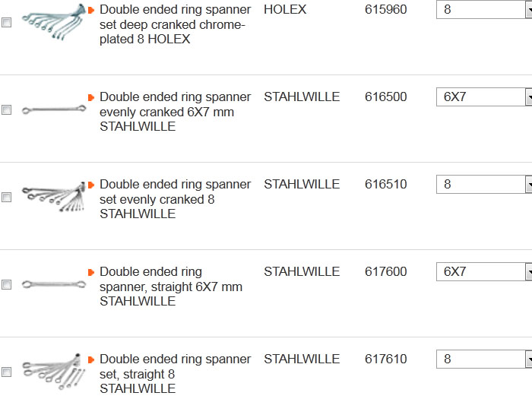The height and width of the screenshot is (418, 532).
Task: Check the box for article 617610
Action: click(x=7, y=372)
